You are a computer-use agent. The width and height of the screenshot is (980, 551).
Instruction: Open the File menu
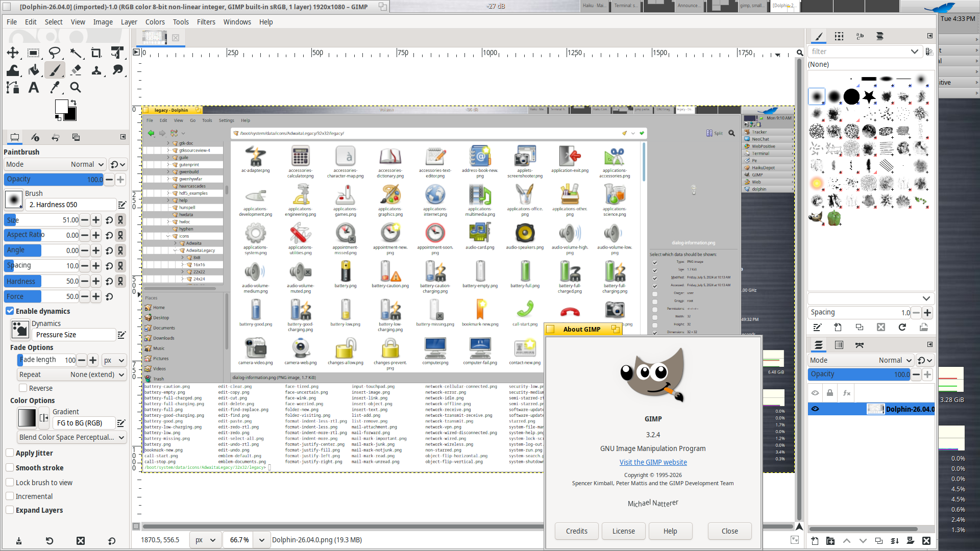(x=12, y=22)
